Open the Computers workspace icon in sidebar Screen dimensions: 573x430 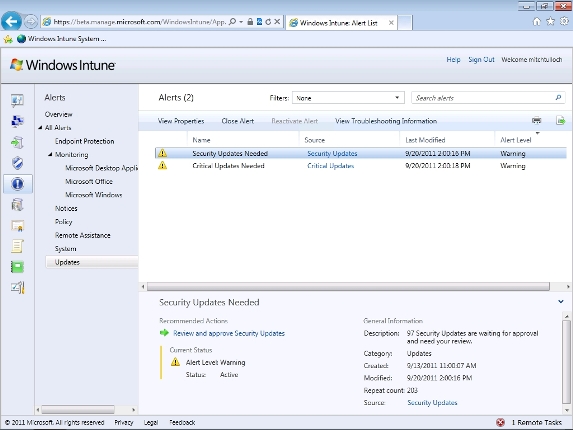[17, 121]
